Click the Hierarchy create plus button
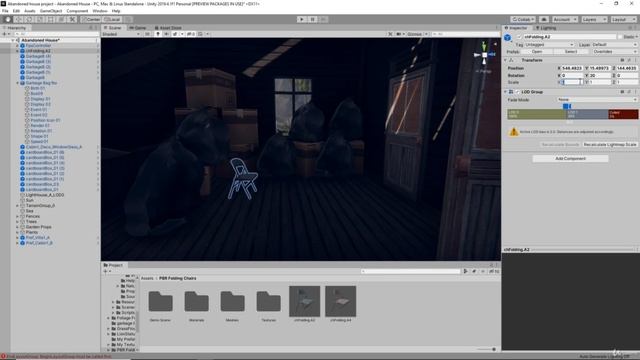Viewport: 640px width, 360px height. (5, 34)
